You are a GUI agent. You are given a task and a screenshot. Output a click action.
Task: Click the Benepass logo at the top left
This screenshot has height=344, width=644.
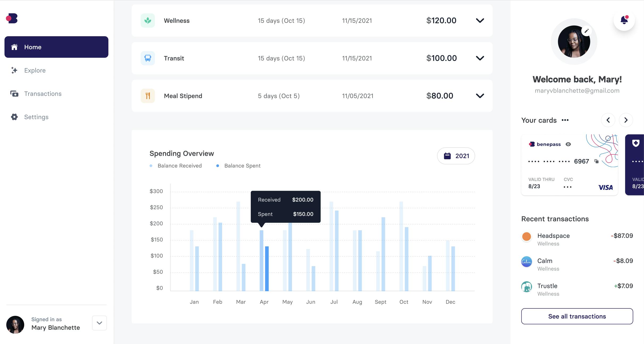[x=12, y=18]
